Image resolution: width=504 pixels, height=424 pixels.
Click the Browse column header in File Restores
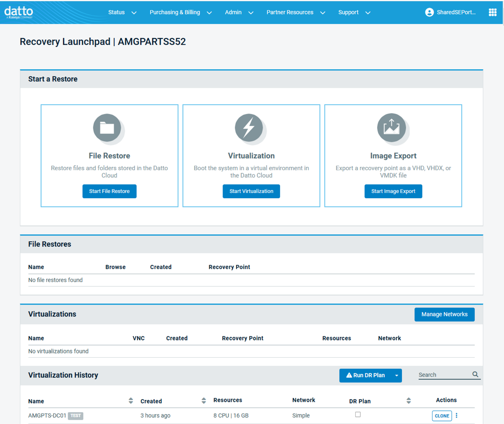pyautogui.click(x=115, y=267)
